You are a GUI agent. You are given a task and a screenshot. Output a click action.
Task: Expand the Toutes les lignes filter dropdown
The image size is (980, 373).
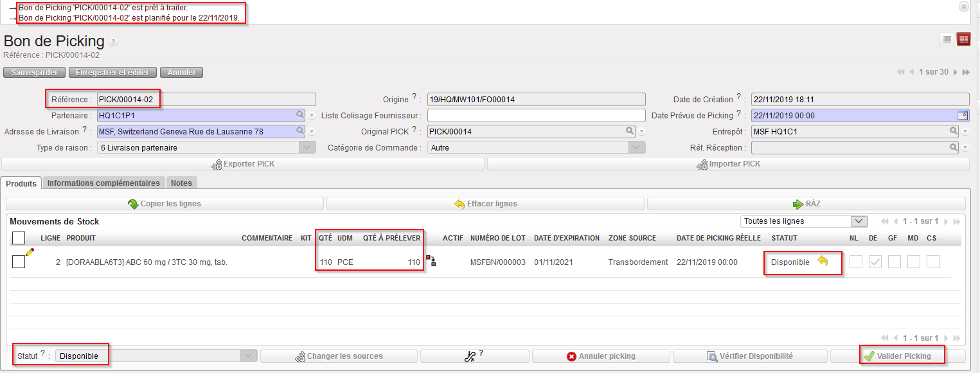click(x=859, y=221)
